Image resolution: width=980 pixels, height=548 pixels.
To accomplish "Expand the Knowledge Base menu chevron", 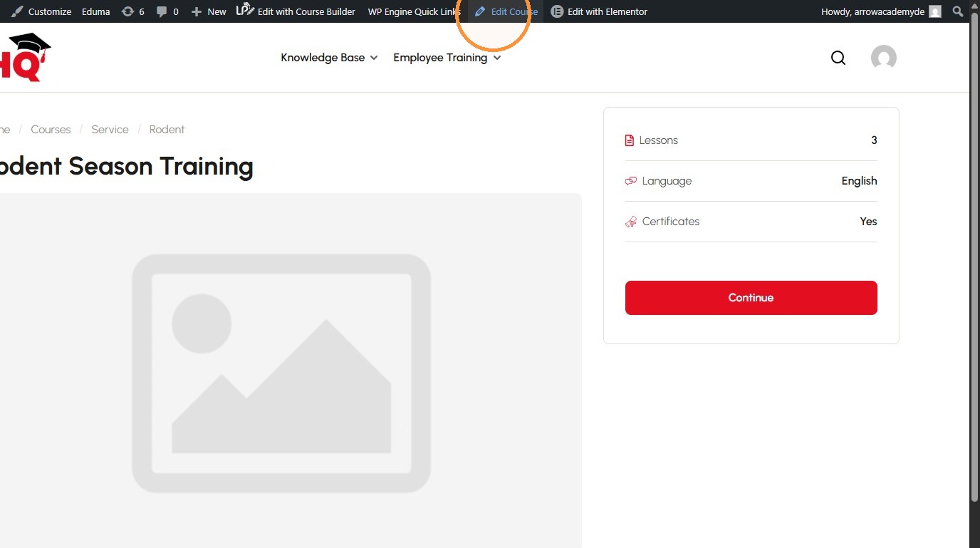I will [x=374, y=58].
